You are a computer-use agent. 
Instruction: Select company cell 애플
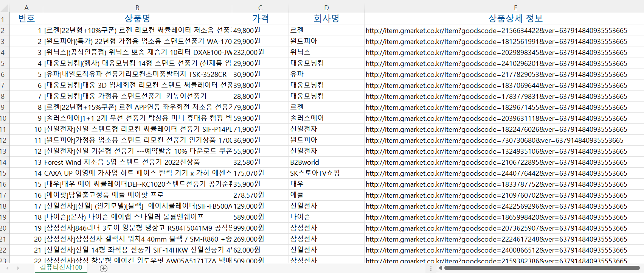coord(326,195)
